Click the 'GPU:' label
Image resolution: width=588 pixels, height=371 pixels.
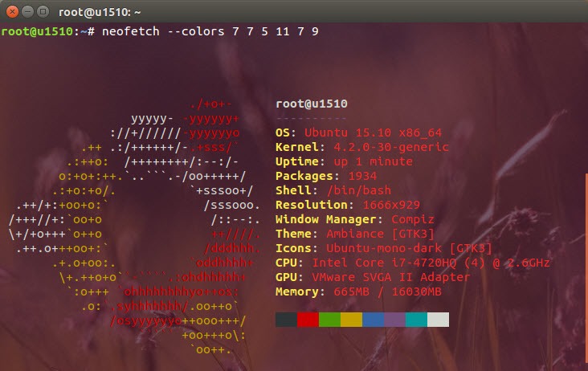289,277
